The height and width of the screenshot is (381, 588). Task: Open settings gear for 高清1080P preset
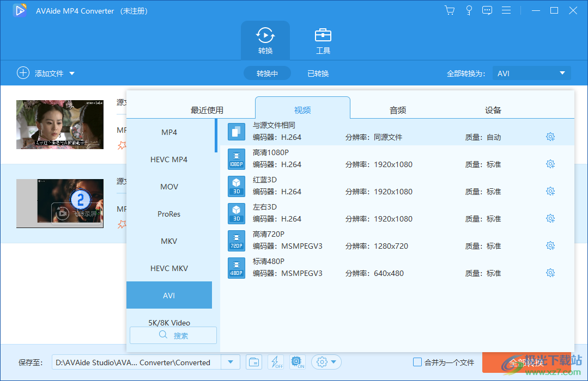pos(550,164)
